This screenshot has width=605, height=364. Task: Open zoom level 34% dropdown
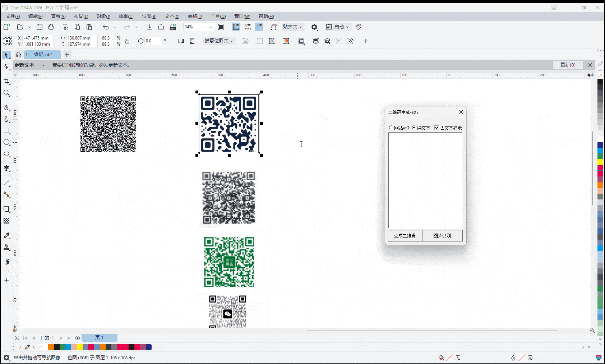tap(211, 27)
